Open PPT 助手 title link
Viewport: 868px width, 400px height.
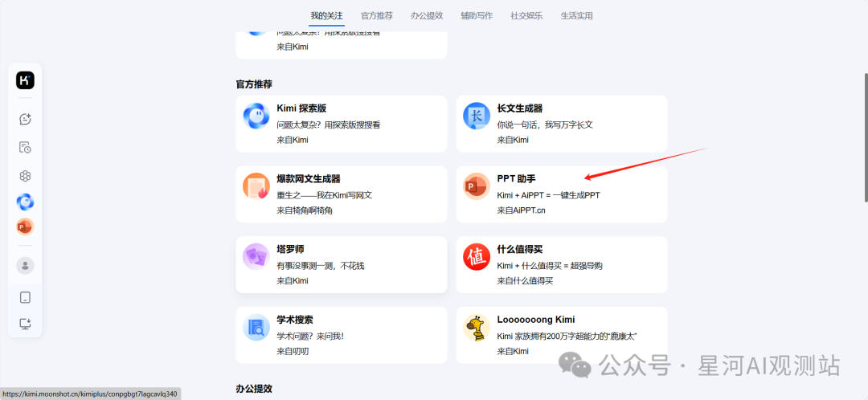pyautogui.click(x=516, y=178)
